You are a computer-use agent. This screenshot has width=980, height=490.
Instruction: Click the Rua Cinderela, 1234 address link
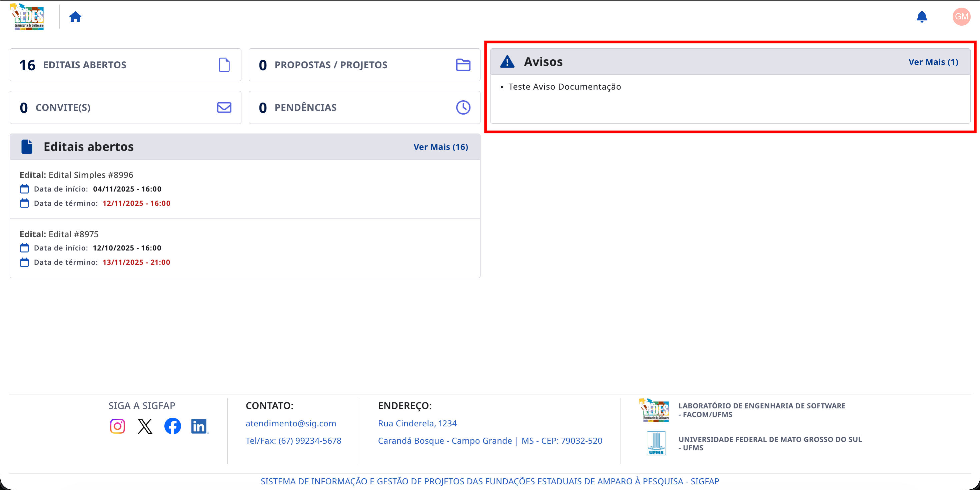[x=417, y=423]
